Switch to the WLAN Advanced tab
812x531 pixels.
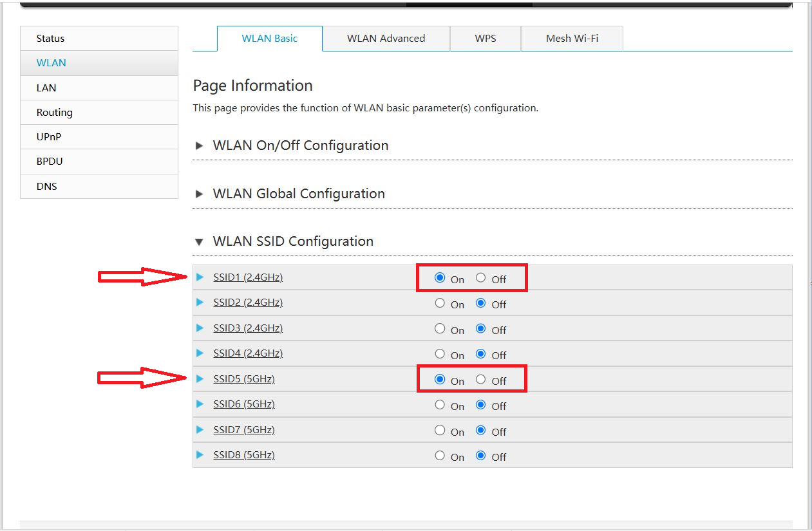point(386,39)
